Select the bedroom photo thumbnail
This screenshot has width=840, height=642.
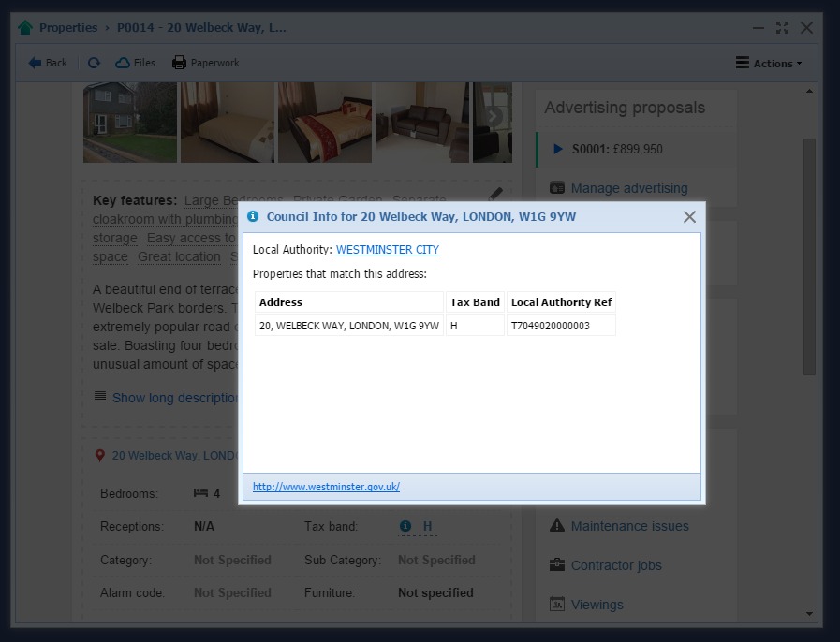tap(227, 123)
